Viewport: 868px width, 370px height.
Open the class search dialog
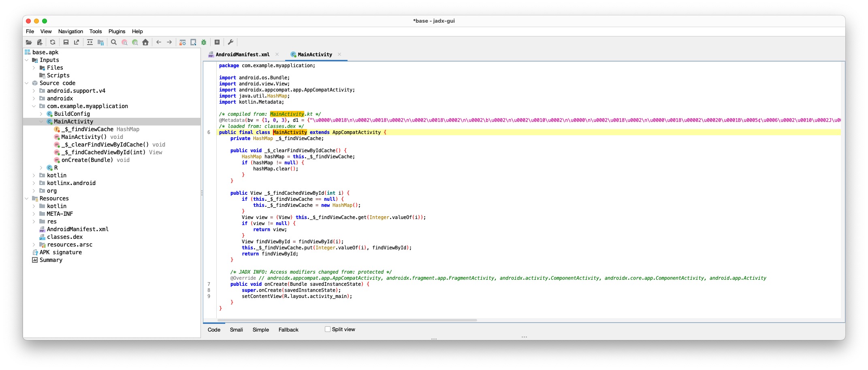[124, 42]
